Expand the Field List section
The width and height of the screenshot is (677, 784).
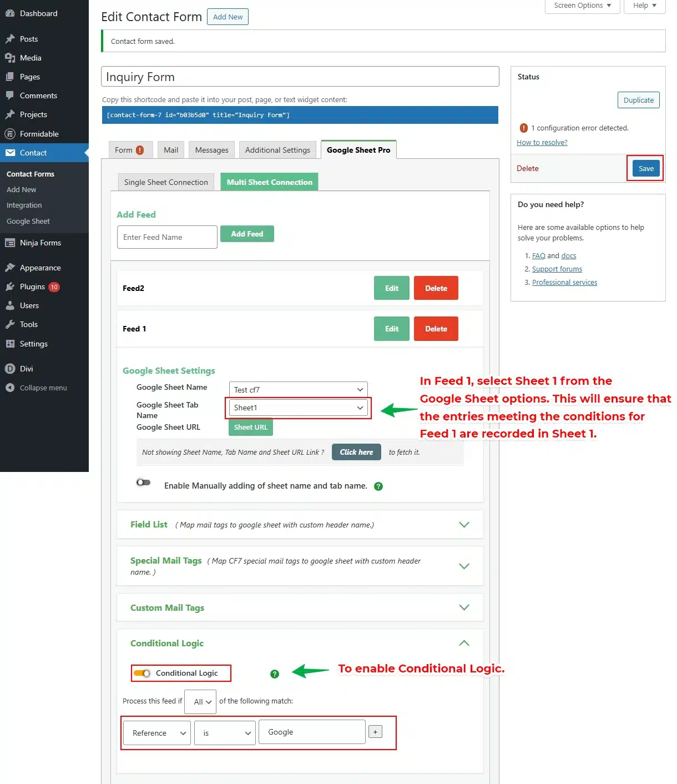click(x=464, y=525)
